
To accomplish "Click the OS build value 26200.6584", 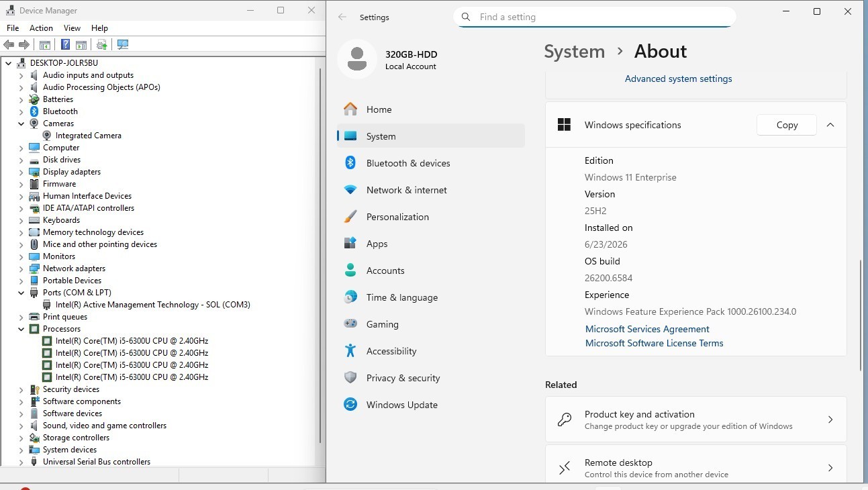I will pyautogui.click(x=608, y=278).
